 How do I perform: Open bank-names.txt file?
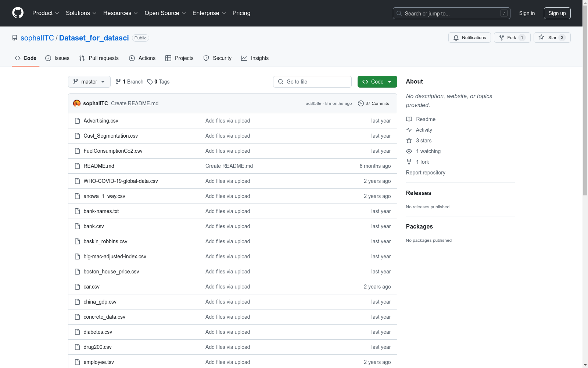101,211
